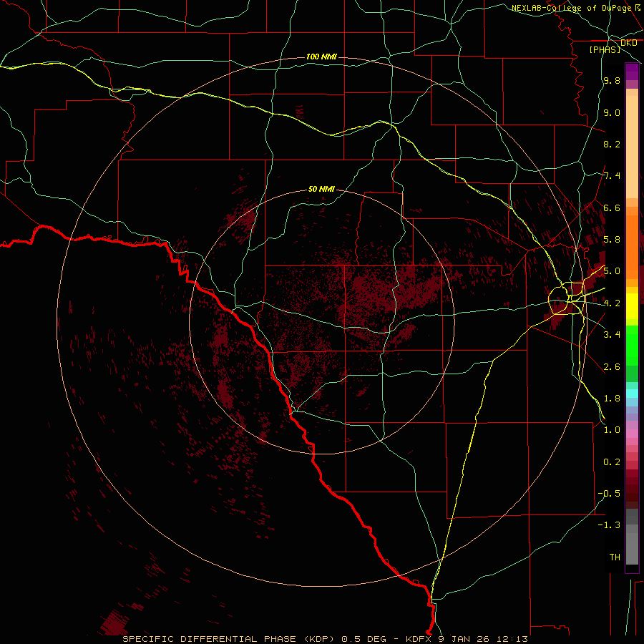Click the 9.0 value on the color scale

click(x=612, y=112)
